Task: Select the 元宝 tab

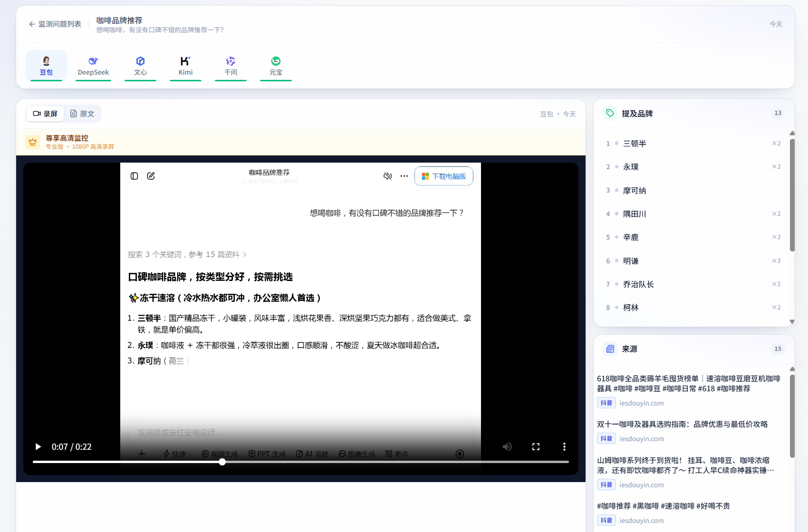Action: tap(276, 66)
